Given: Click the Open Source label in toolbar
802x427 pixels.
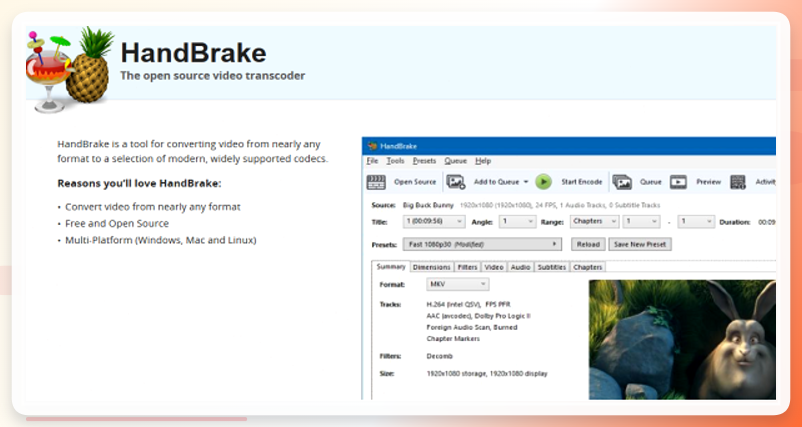Looking at the screenshot, I should (415, 182).
